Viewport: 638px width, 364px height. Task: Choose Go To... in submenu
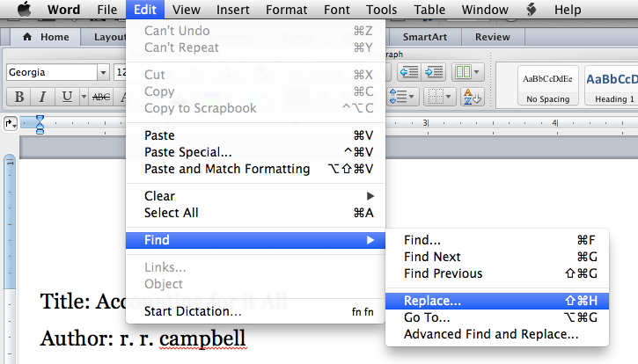pos(497,317)
